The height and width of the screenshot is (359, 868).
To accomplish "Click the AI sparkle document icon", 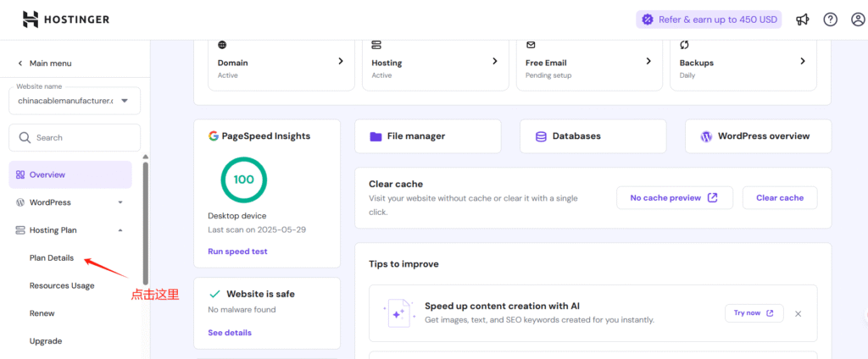I will (398, 313).
